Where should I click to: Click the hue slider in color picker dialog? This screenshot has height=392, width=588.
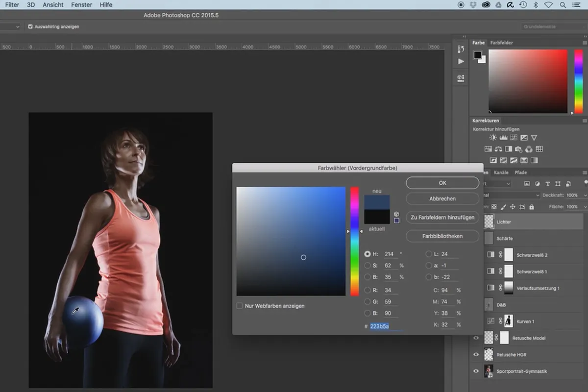pyautogui.click(x=354, y=241)
